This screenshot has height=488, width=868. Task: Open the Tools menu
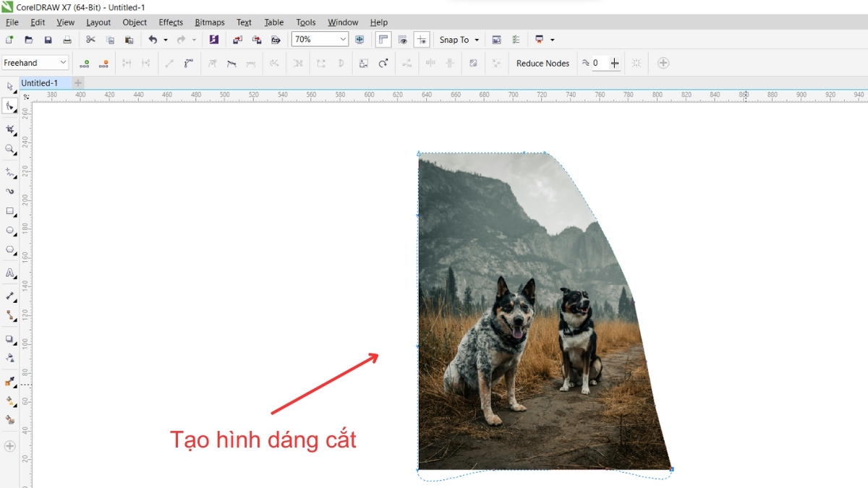306,22
